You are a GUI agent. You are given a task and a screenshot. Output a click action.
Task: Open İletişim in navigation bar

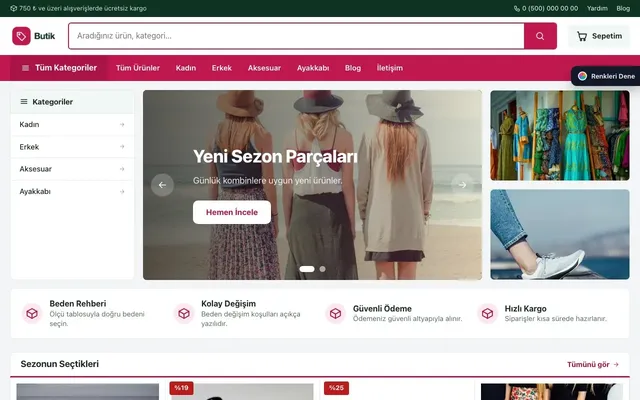[389, 68]
